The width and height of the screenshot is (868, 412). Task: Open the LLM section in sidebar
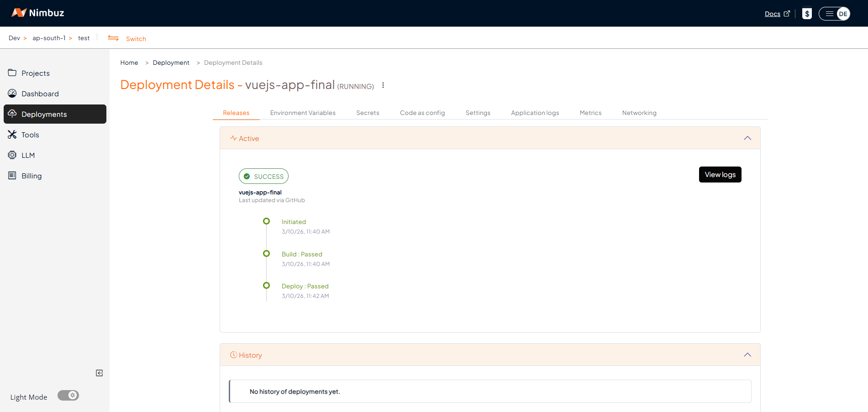point(28,155)
